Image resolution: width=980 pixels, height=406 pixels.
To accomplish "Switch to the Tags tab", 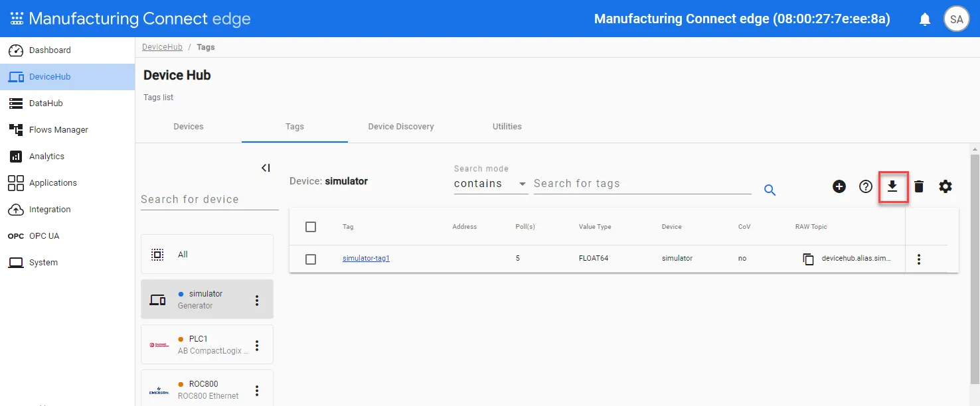I will point(295,127).
